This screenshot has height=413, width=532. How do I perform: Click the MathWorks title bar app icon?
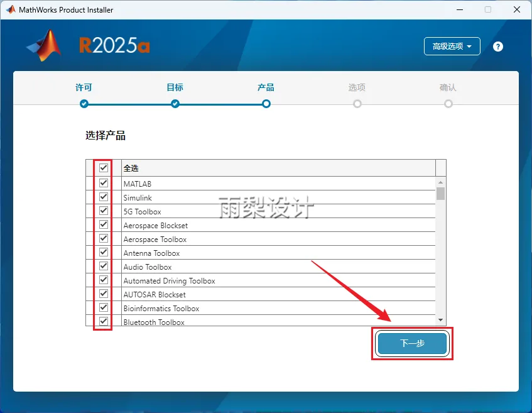coord(11,9)
